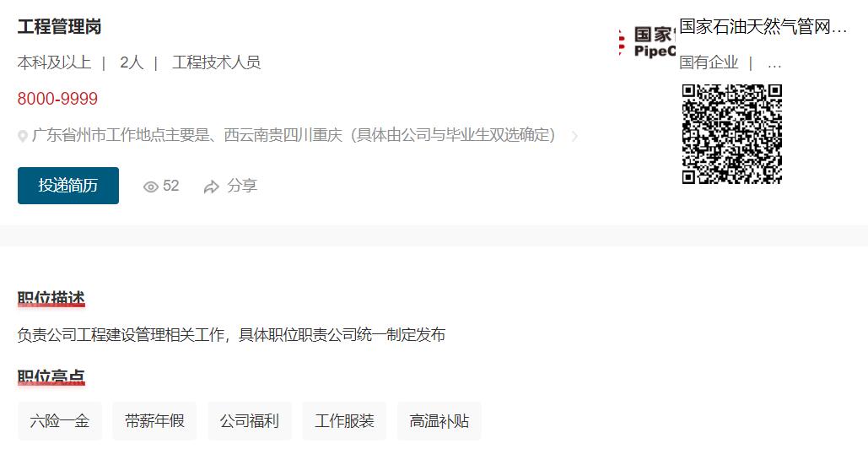Viewport: 868px width, 449px height.
Task: Select the 带薪年假 benefit tag
Action: pyautogui.click(x=154, y=421)
